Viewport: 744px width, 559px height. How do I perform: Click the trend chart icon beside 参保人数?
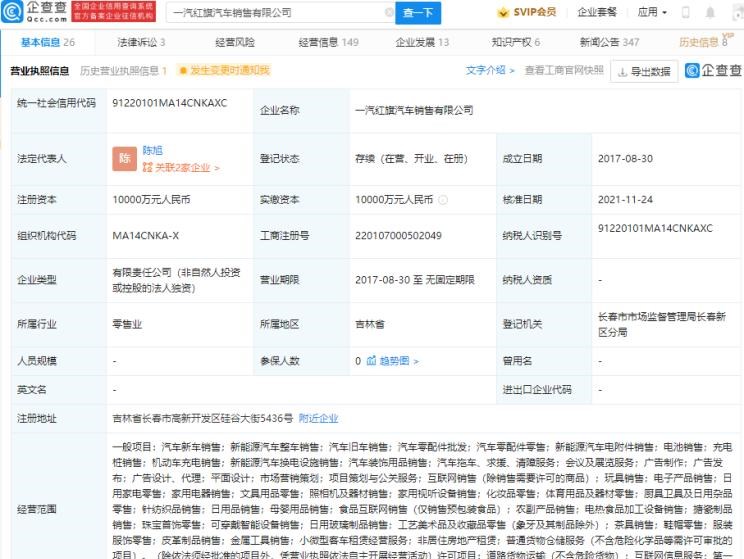coord(371,361)
